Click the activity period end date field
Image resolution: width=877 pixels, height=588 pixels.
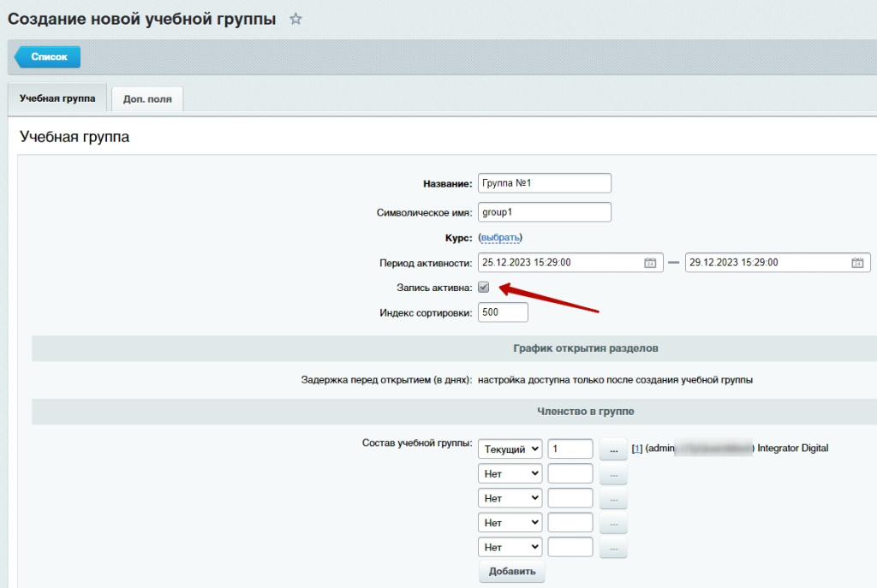(x=765, y=263)
